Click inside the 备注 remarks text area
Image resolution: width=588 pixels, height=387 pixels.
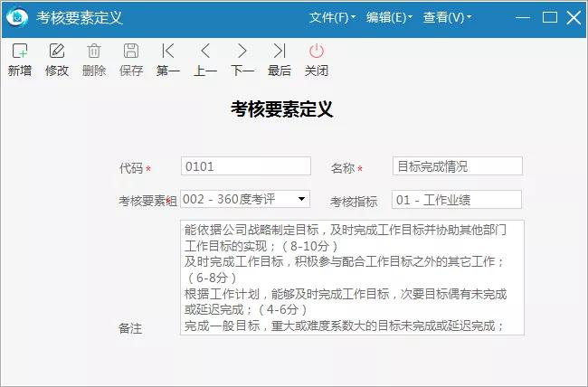pos(352,278)
